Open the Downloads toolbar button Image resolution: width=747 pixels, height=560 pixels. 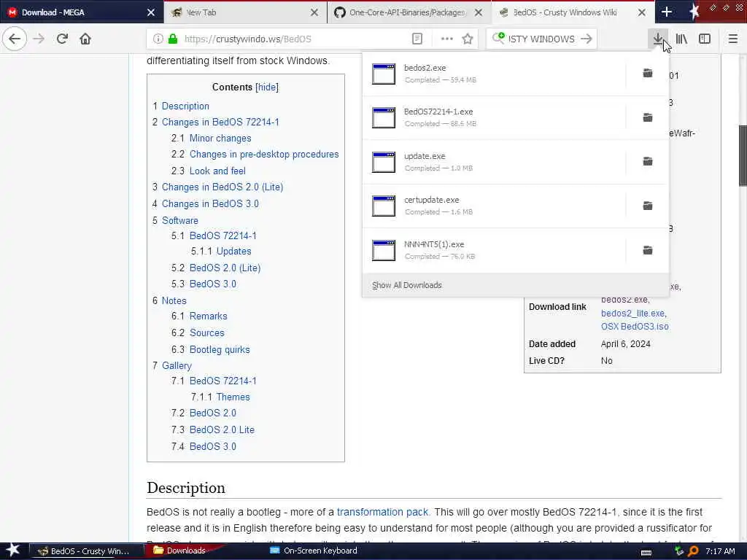[658, 39]
